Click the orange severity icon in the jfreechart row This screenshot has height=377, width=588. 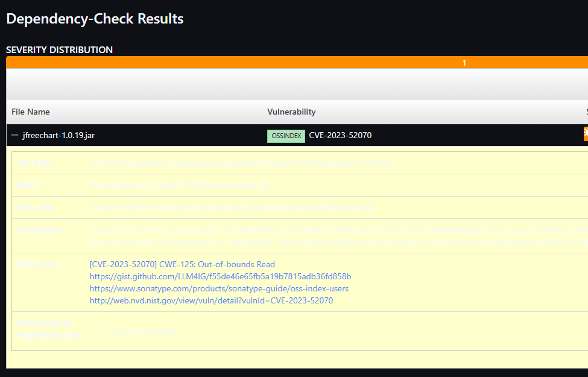coord(586,134)
